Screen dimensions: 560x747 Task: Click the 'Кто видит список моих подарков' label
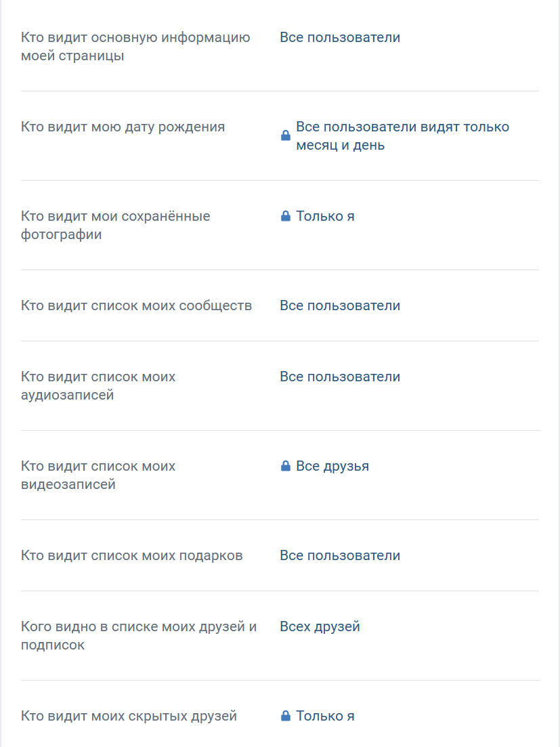(131, 555)
